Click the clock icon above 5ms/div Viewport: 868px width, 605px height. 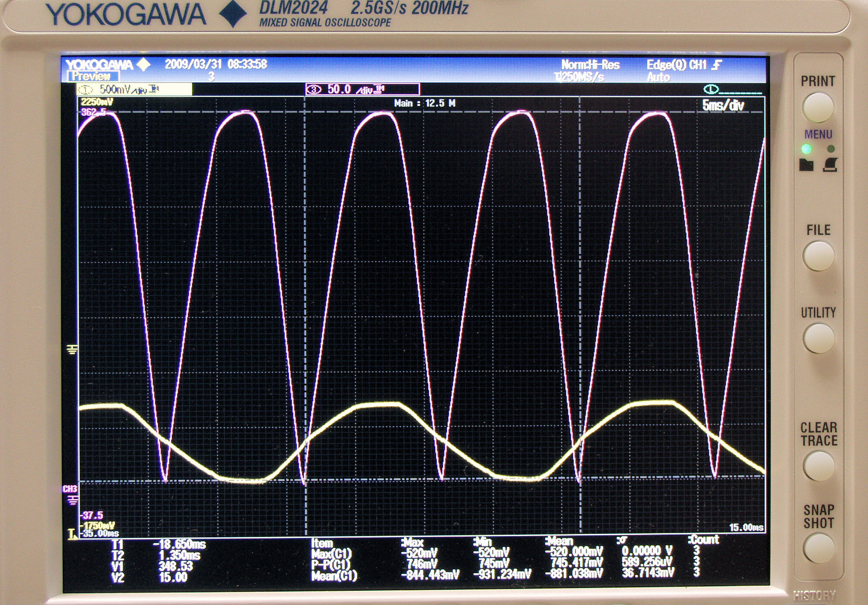711,90
